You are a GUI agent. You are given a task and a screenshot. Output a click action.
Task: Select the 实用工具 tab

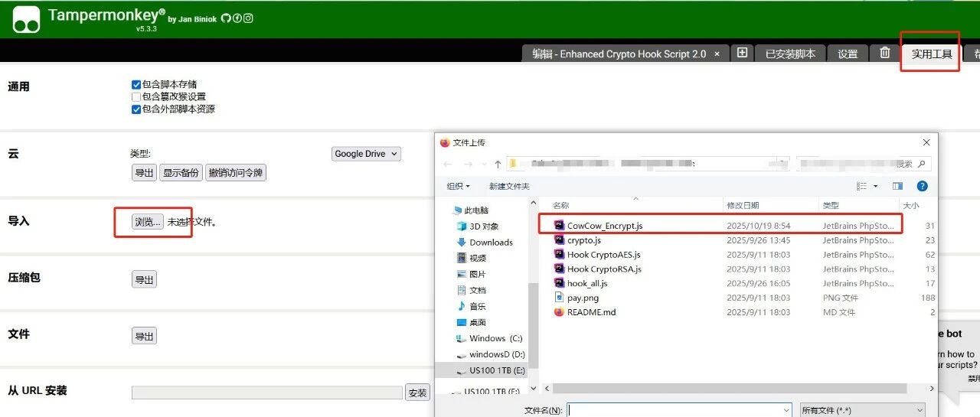click(x=932, y=54)
